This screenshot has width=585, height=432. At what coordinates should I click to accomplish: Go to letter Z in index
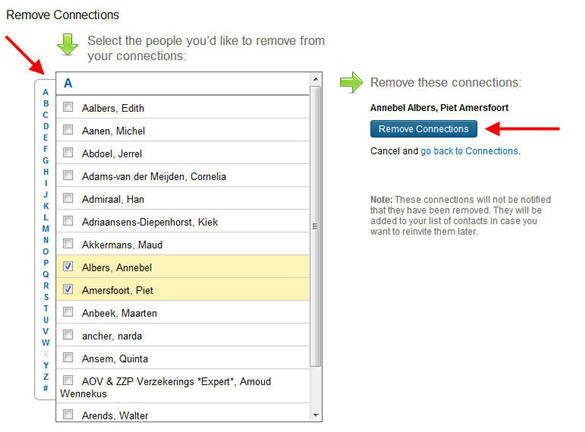tap(46, 377)
